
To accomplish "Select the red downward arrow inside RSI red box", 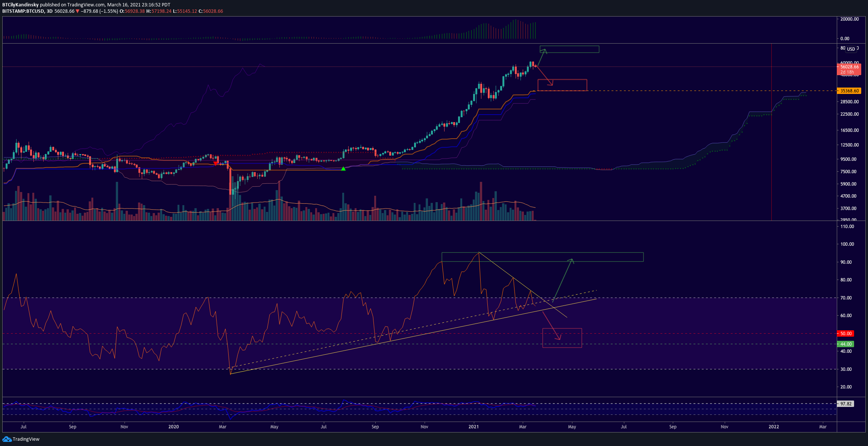I will tap(552, 326).
